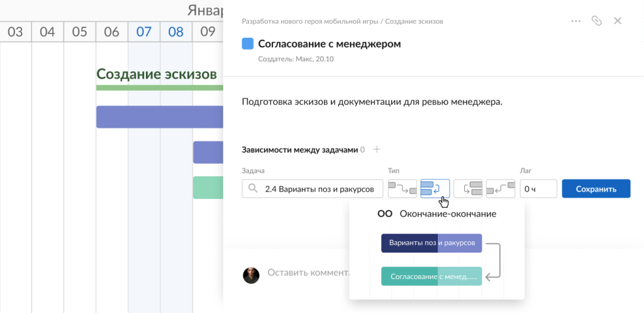Image resolution: width=644 pixels, height=313 pixels.
Task: Click the paperclip attachment icon
Action: coord(596,21)
